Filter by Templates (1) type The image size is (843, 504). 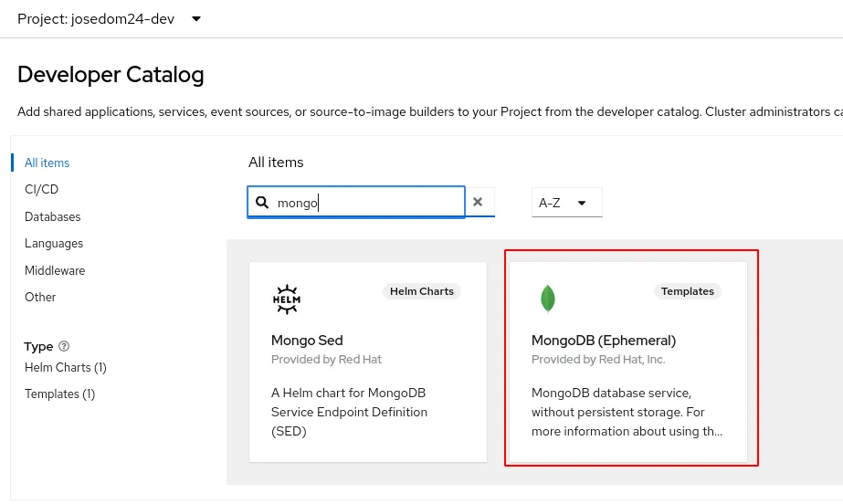coord(59,394)
